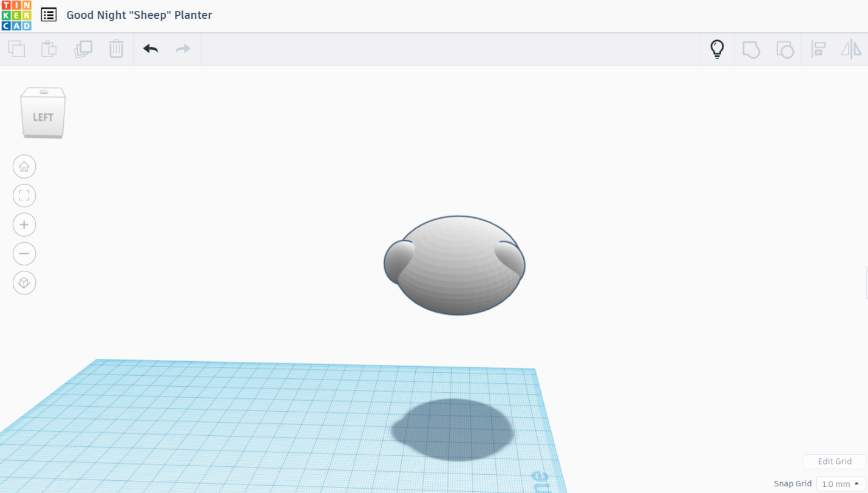Click the design title Good Night "Sheep" Planter
The width and height of the screenshot is (868, 493).
[140, 15]
